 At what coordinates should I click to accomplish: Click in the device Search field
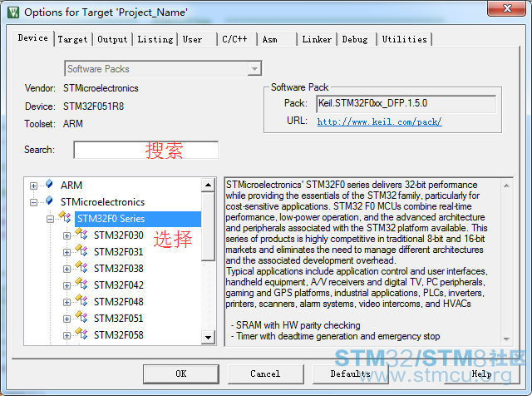point(146,150)
